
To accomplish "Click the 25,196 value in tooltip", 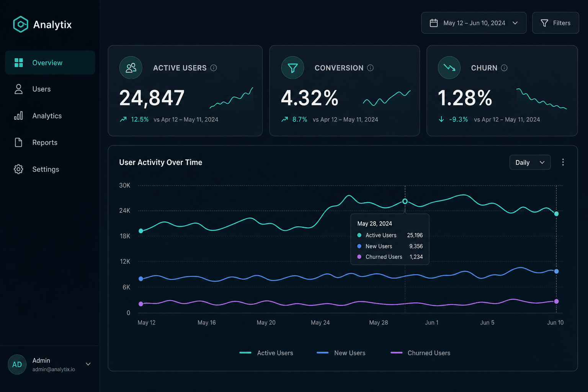I will pos(415,235).
